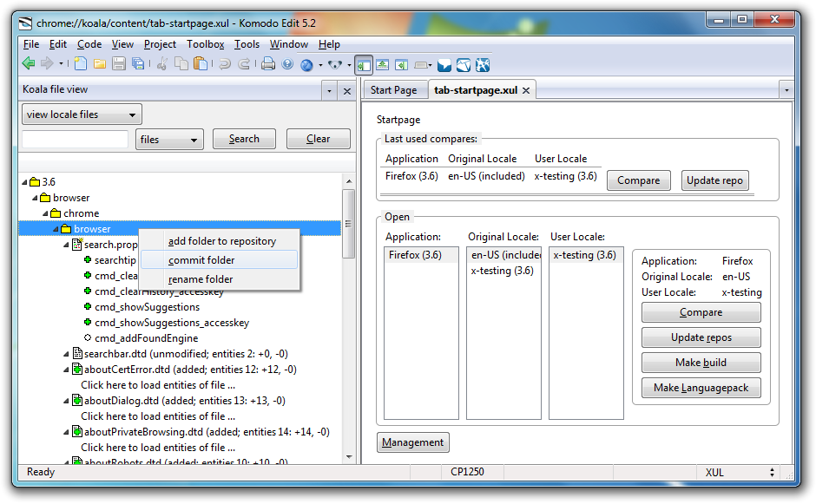Click the Management button
The height and width of the screenshot is (504, 816).
point(412,442)
